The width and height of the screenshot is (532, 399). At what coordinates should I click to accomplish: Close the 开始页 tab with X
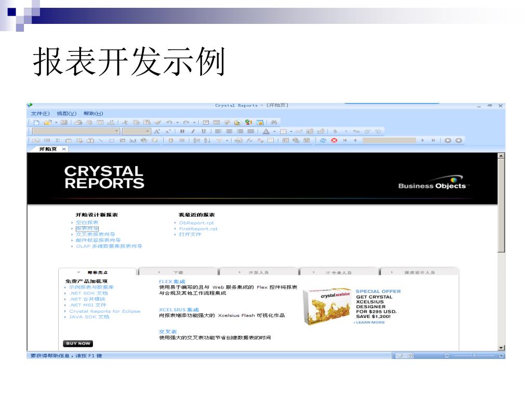coord(64,149)
